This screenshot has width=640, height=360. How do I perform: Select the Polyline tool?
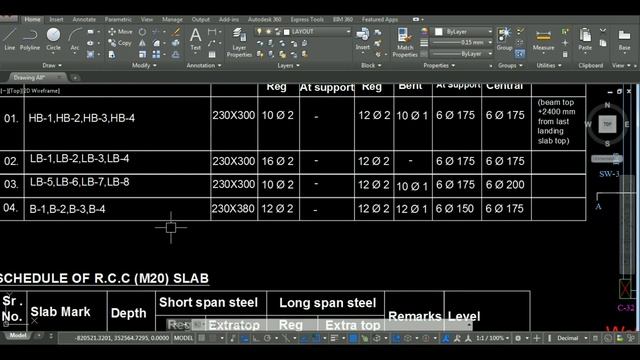pyautogui.click(x=30, y=39)
